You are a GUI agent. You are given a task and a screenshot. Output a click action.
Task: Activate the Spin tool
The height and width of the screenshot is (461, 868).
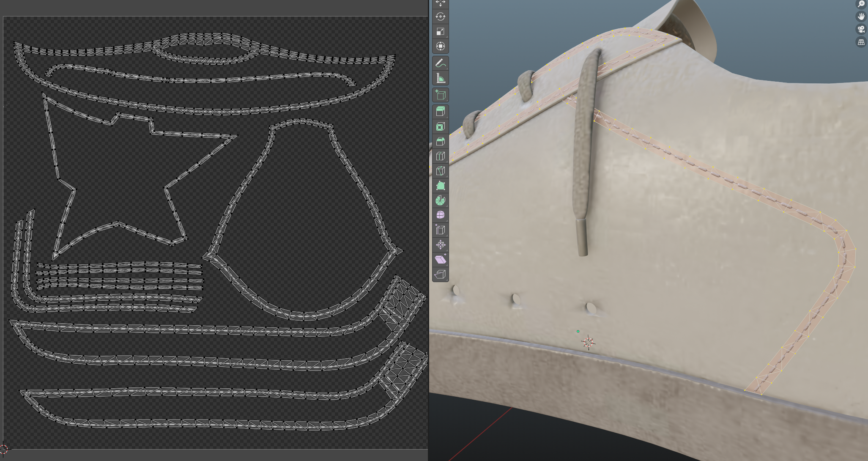point(440,200)
